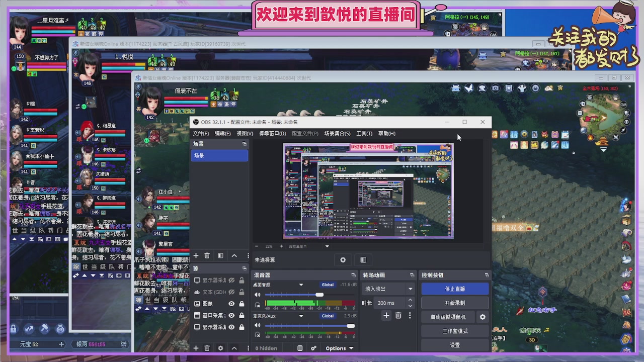
Task: Open OBS 设置
Action: [455, 345]
